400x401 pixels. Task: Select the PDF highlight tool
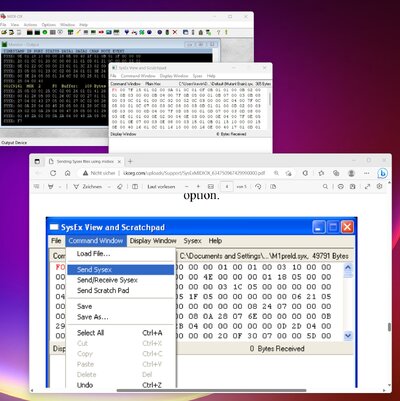[51, 186]
